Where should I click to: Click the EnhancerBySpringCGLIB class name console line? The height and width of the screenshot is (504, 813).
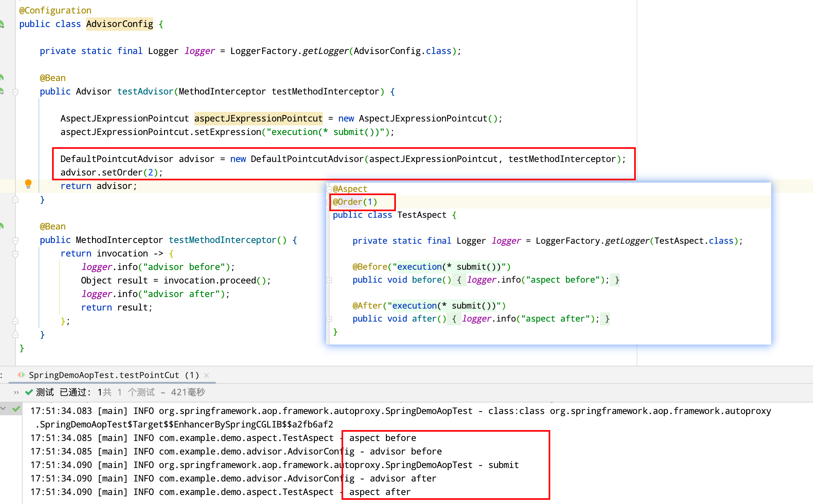[x=184, y=424]
